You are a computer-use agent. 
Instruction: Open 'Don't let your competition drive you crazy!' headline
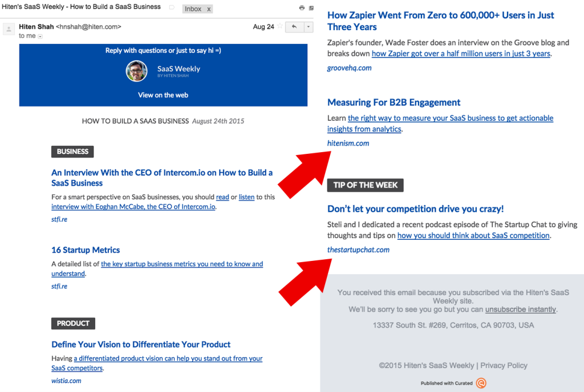coord(415,209)
